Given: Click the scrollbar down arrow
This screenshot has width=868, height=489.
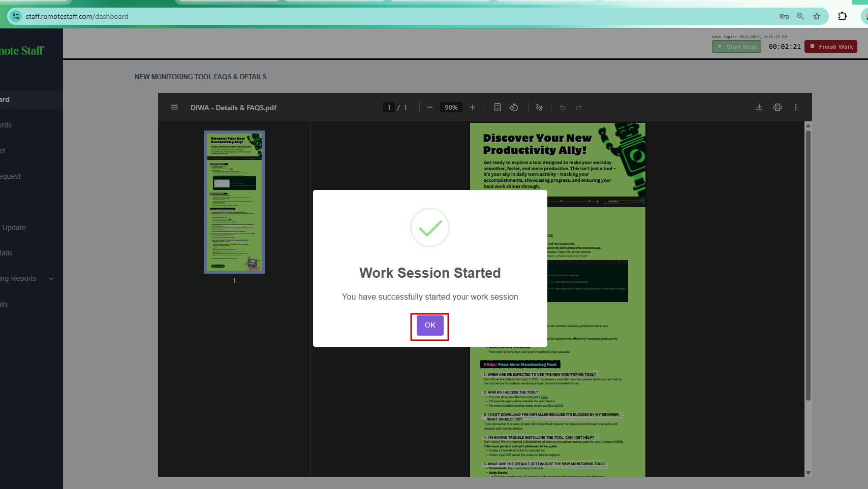Looking at the screenshot, I should [x=808, y=473].
